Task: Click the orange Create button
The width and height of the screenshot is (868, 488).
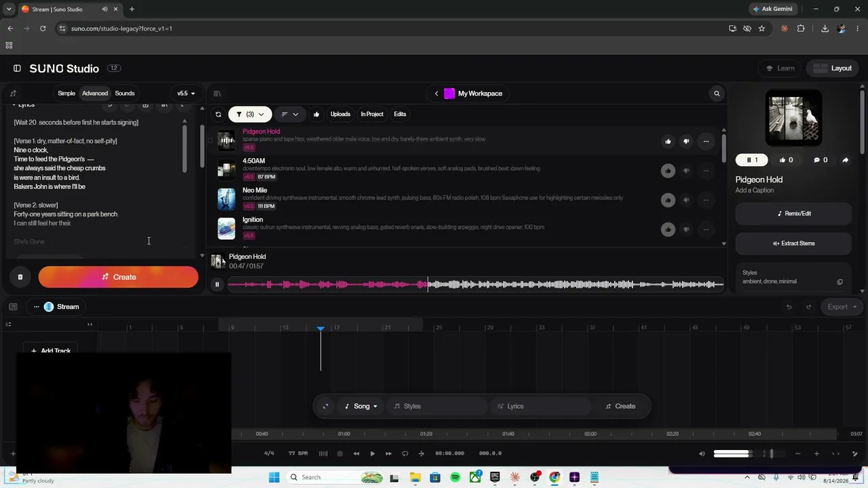Action: [119, 277]
